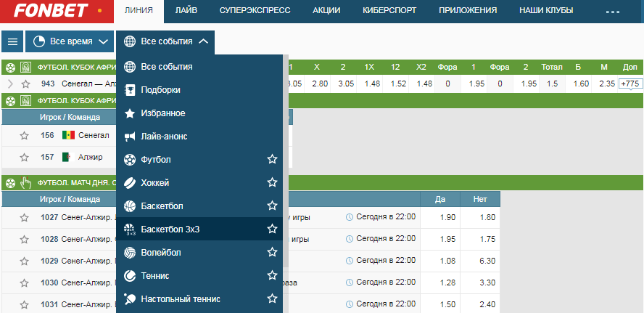Click the pie-clock icon beside Все время
The width and height of the screenshot is (644, 313).
39,41
